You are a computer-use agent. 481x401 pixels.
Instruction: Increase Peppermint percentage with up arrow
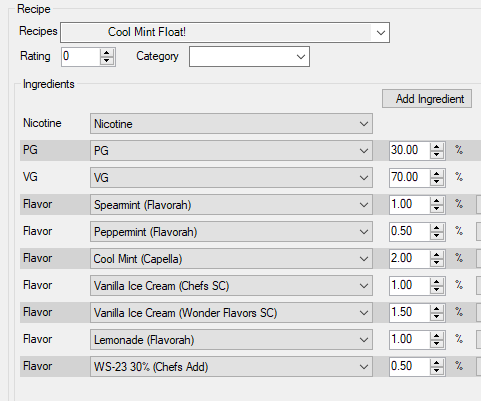click(437, 228)
